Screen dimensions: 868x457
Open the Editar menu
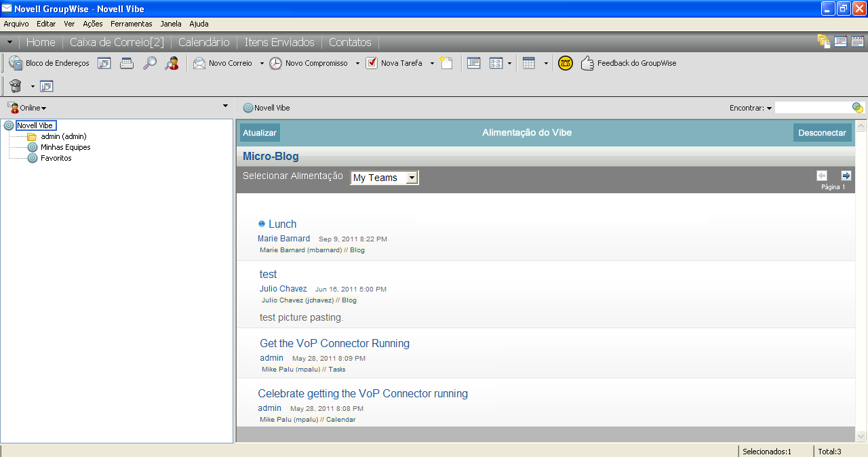tap(46, 24)
